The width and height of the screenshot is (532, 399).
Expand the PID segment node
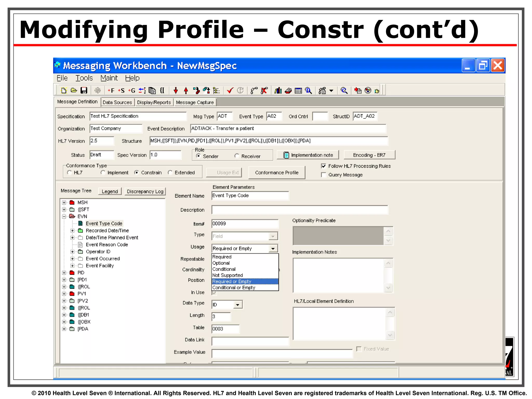pyautogui.click(x=64, y=272)
